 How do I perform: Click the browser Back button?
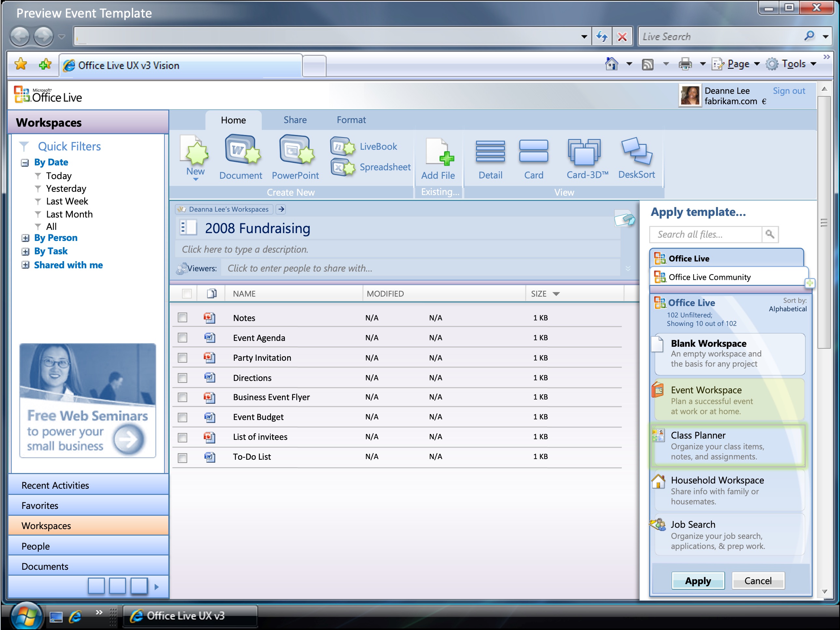click(20, 36)
